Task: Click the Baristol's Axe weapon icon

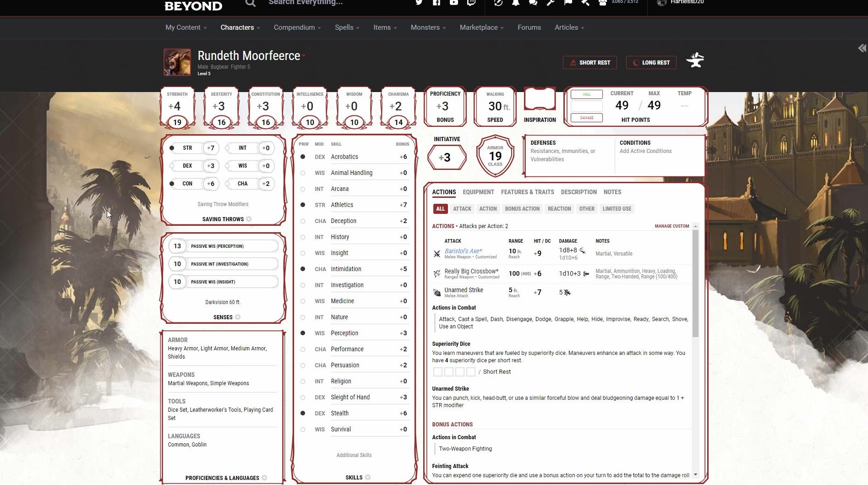Action: (437, 254)
